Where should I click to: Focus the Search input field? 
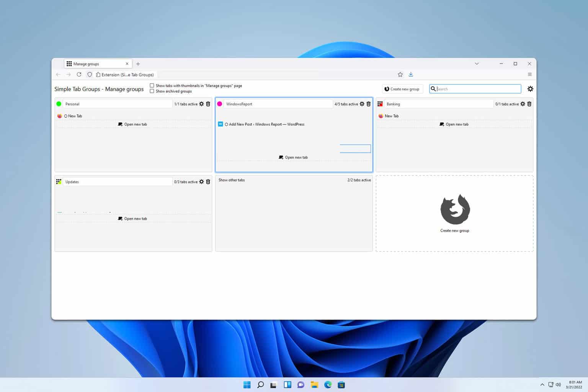point(475,89)
